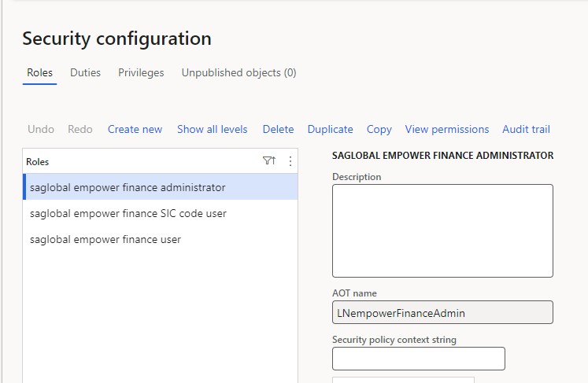Focus the Security policy context string field
Screen dimensions: 588x383
pos(419,359)
